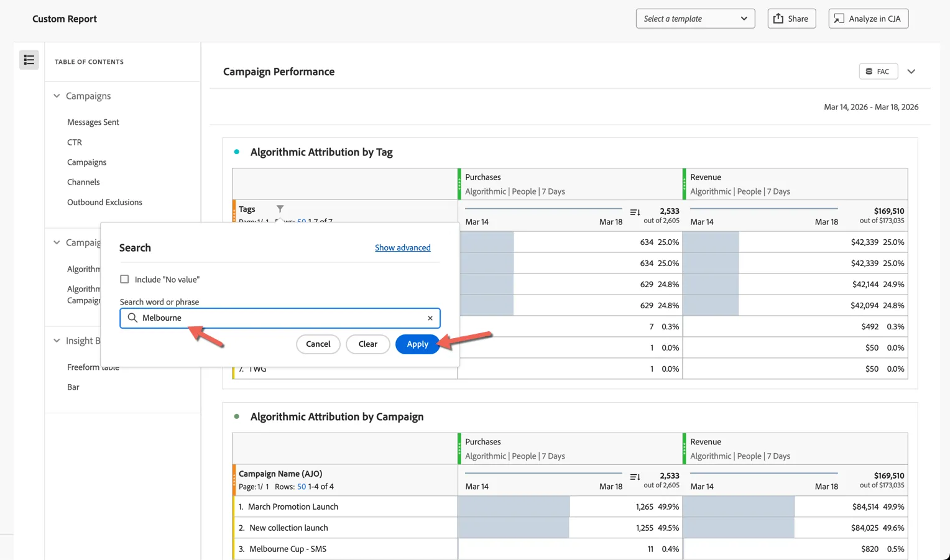
Task: Open Messages Sent in table of contents
Action: 93,122
